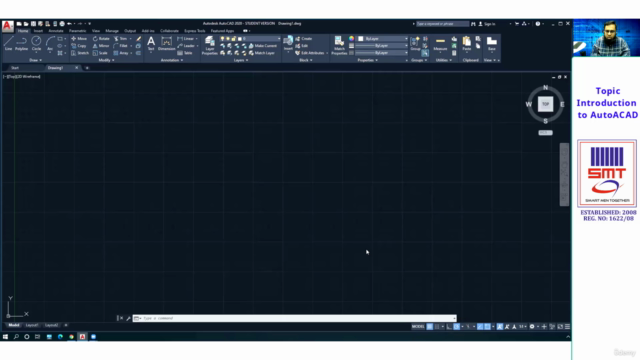
Task: Select the Arc tool
Action: click(50, 43)
